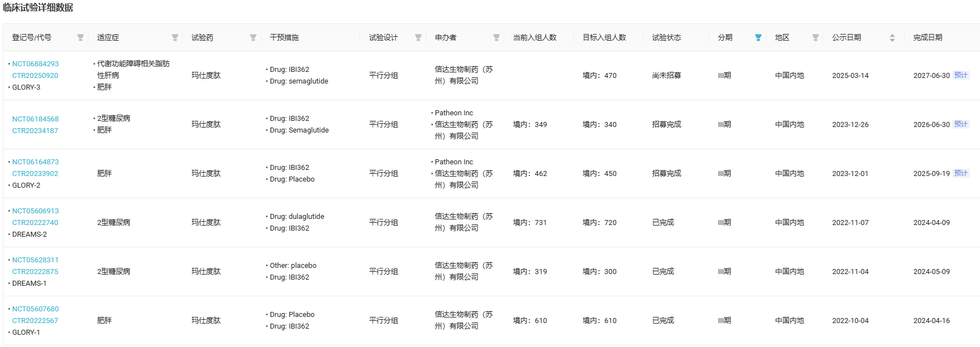Image resolution: width=980 pixels, height=347 pixels.
Task: Click NCT06184568 trial link
Action: (36, 119)
